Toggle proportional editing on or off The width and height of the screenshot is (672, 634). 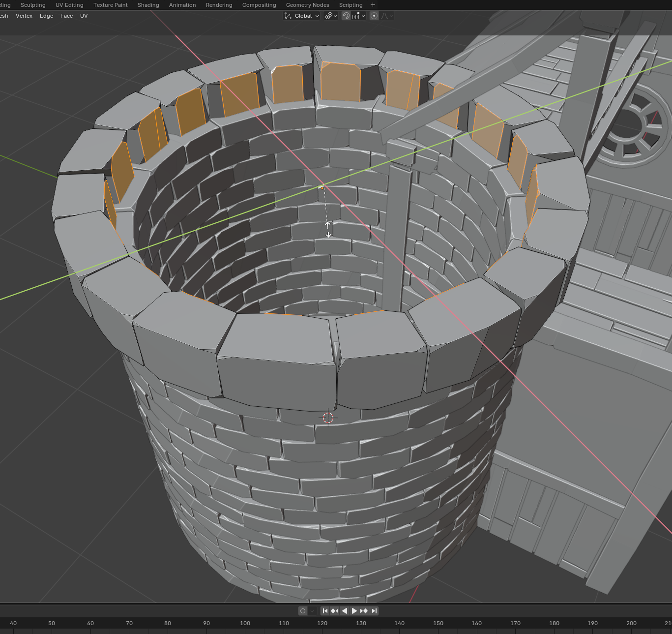(x=374, y=16)
